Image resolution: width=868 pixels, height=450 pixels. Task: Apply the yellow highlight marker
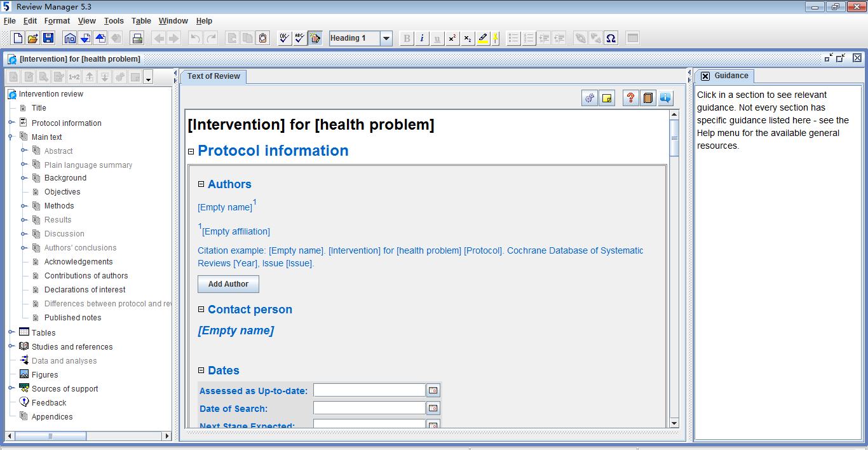pos(483,38)
